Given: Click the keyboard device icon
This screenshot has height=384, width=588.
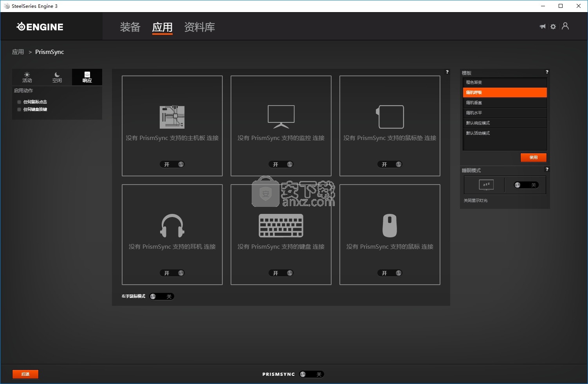Looking at the screenshot, I should [x=281, y=226].
